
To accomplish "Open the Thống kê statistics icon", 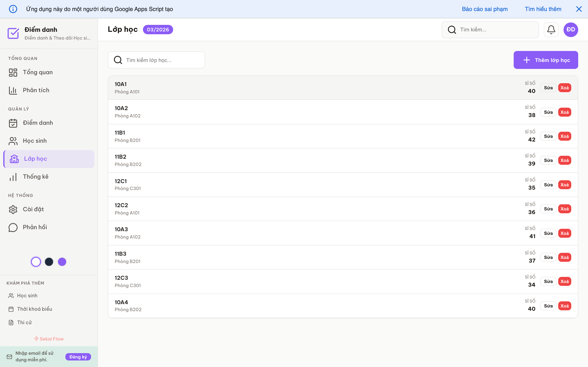I will [13, 177].
